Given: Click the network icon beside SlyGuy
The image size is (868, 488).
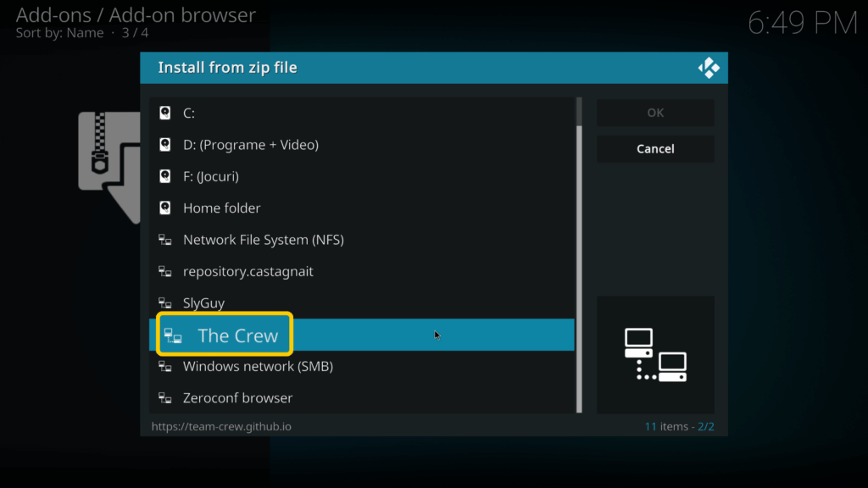Looking at the screenshot, I should point(165,302).
